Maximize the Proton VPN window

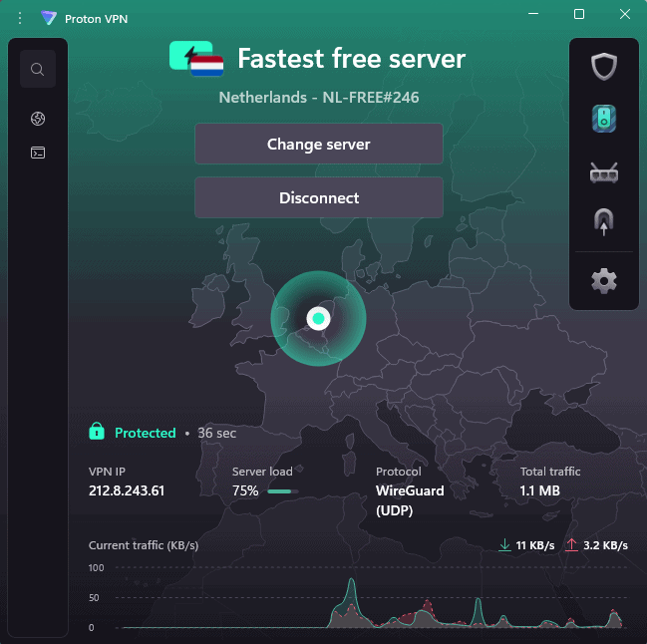[579, 14]
